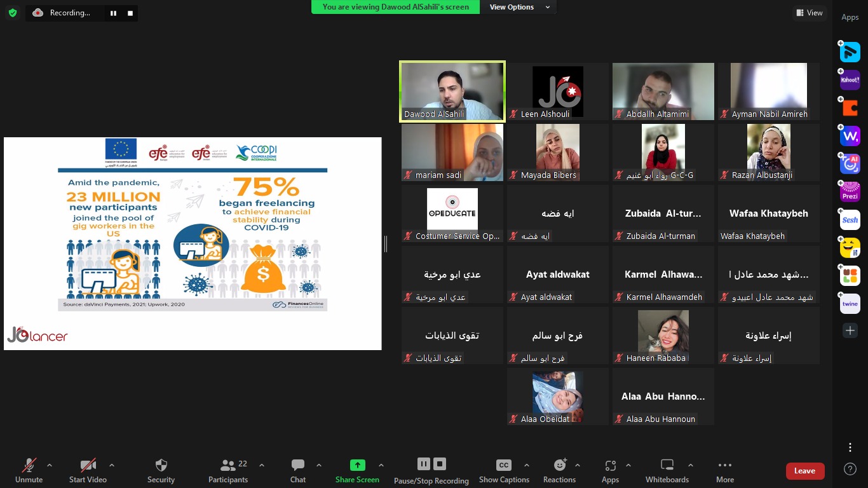Toggle Show Captions button

pos(504,470)
